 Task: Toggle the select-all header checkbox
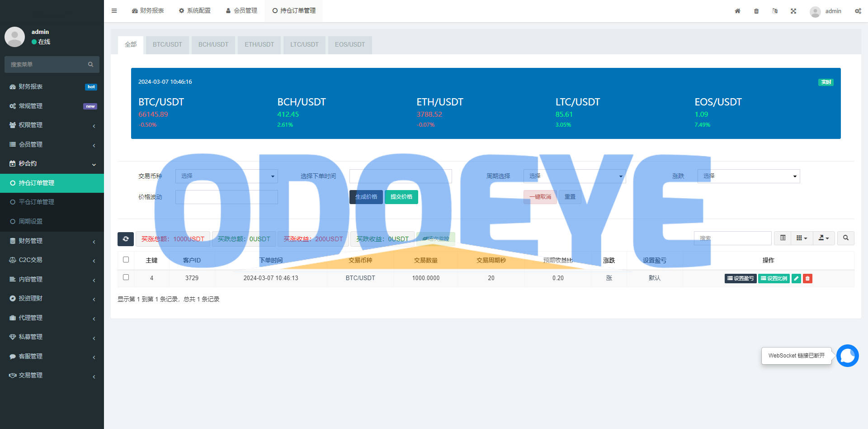coord(126,260)
